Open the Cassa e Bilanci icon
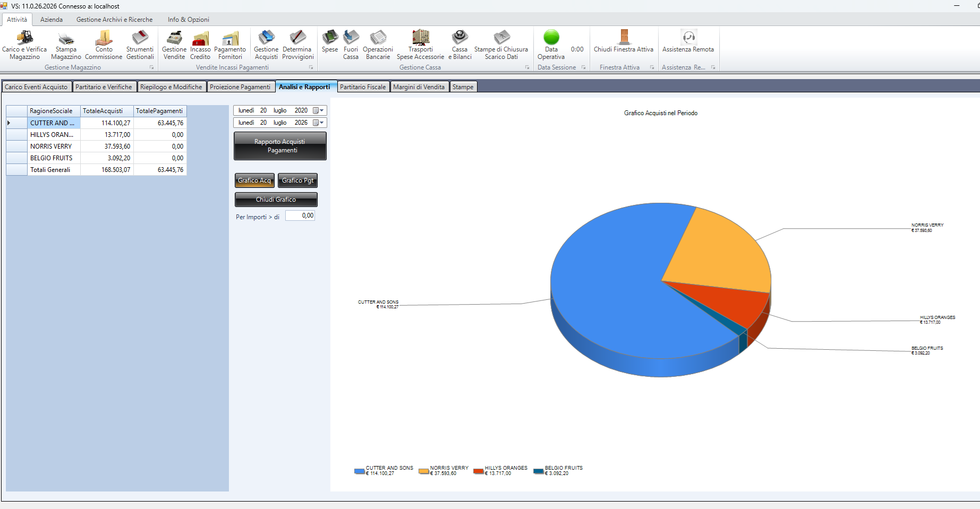Viewport: 980px width, 509px height. tap(460, 37)
